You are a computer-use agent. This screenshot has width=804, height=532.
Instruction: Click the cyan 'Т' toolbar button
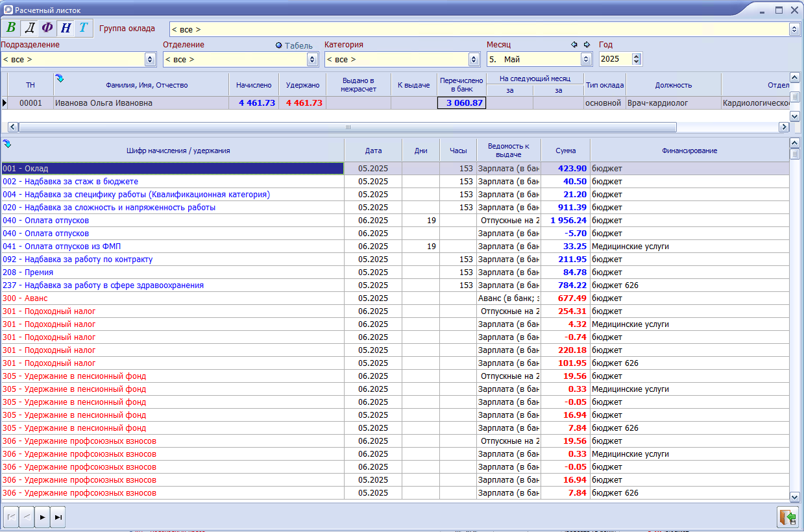tap(83, 28)
